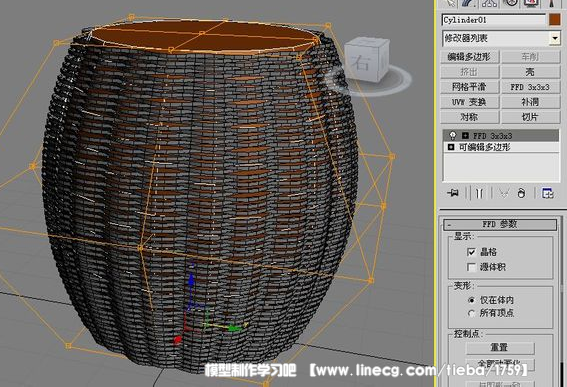The height and width of the screenshot is (387, 567).
Task: Open the Hierarchy command panel tab
Action: point(489,3)
